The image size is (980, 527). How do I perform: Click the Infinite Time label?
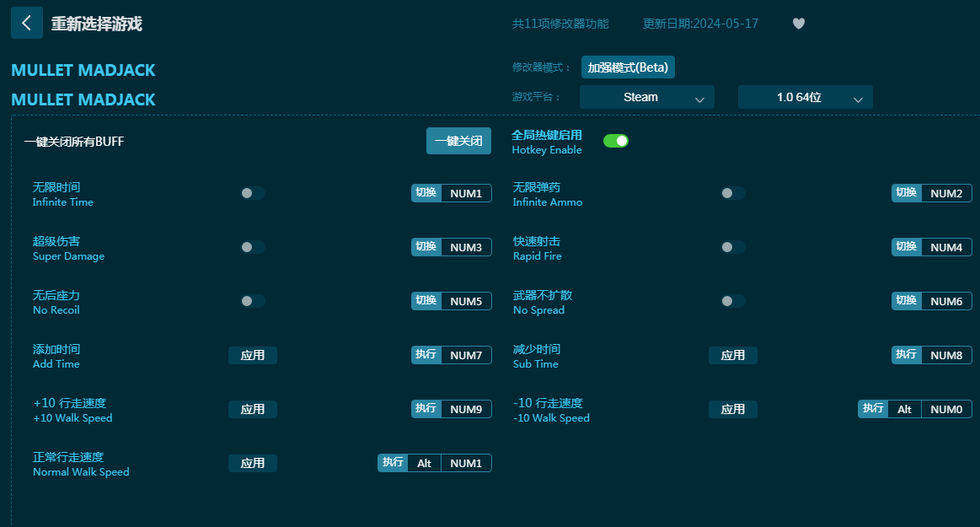(63, 202)
